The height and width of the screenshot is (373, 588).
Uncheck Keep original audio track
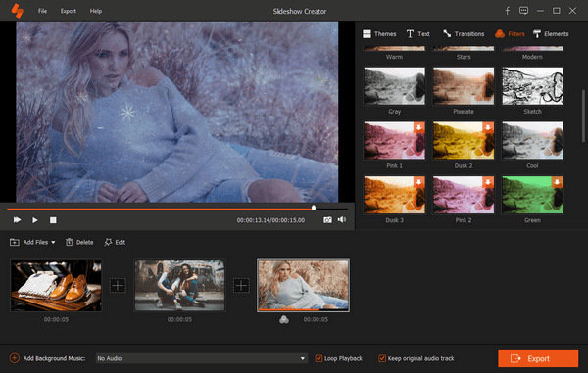tap(382, 358)
